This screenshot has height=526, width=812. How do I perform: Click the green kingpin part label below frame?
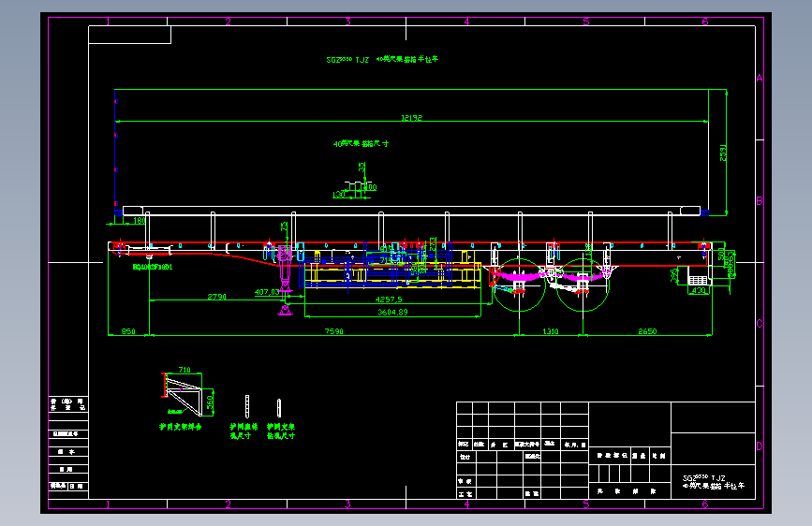tap(153, 267)
